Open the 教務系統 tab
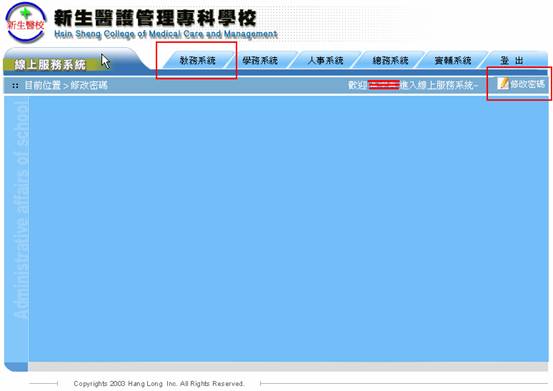 [x=198, y=60]
